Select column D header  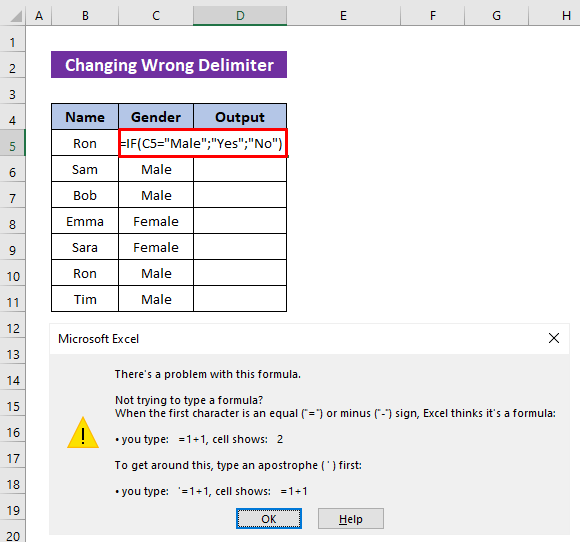point(240,16)
